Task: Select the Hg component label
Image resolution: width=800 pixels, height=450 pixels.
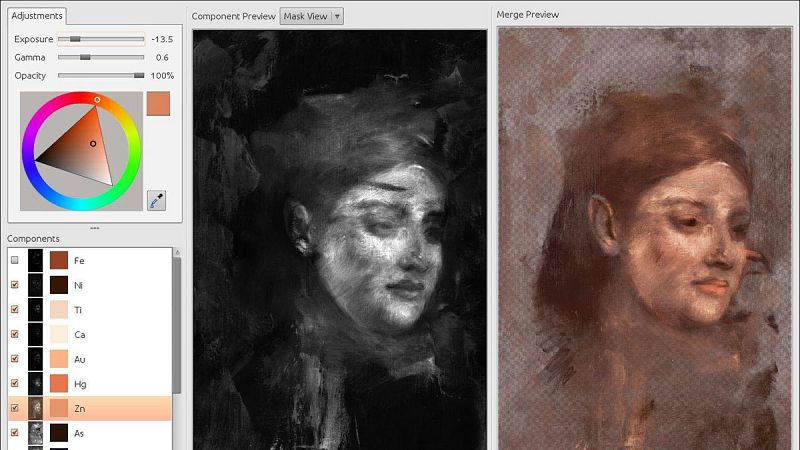Action: [80, 384]
